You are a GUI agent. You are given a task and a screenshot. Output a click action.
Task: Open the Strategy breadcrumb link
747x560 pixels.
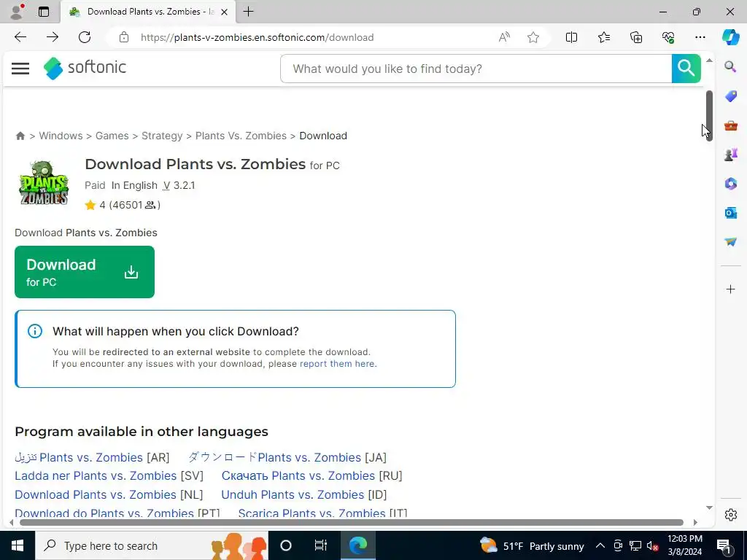162,136
